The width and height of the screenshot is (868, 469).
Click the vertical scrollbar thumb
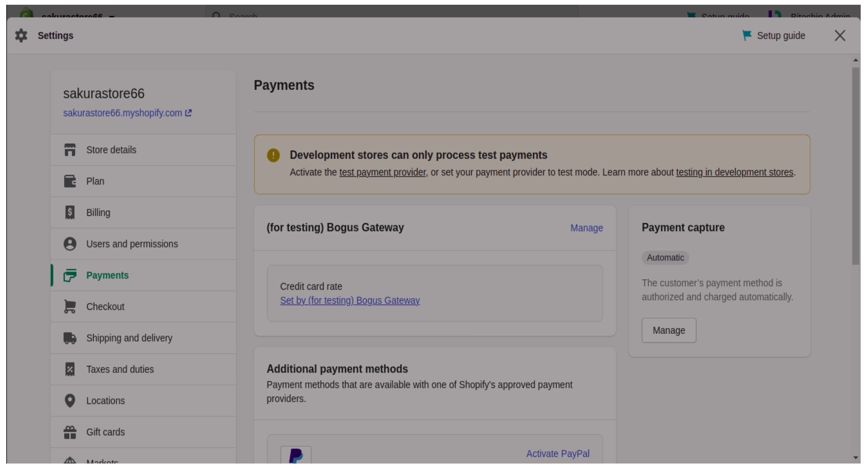856,166
